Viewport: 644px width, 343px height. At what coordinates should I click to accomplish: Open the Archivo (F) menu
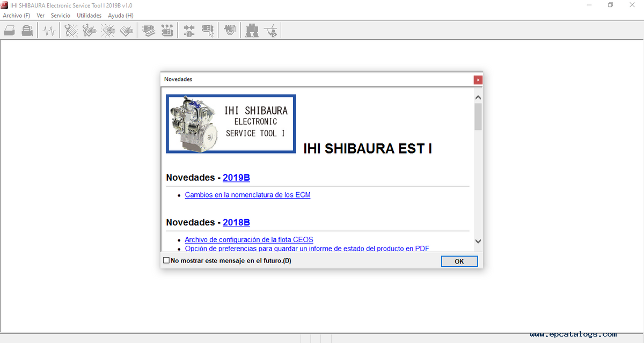(17, 16)
